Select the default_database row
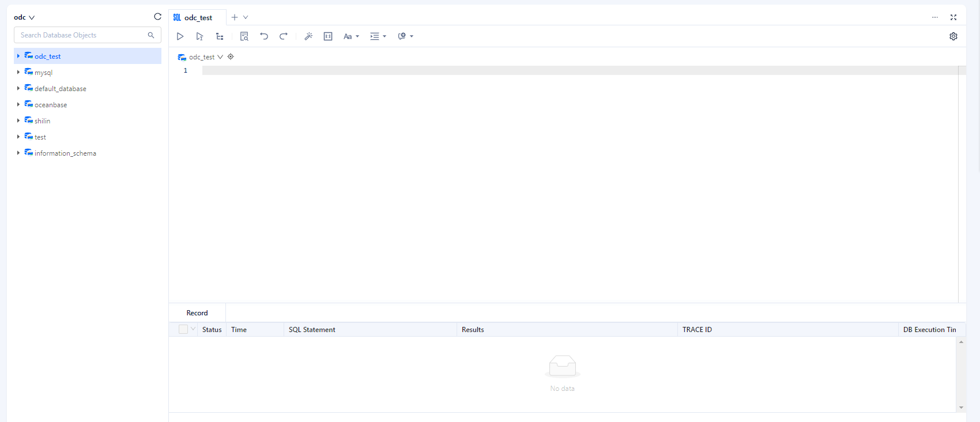980x422 pixels. (88, 88)
